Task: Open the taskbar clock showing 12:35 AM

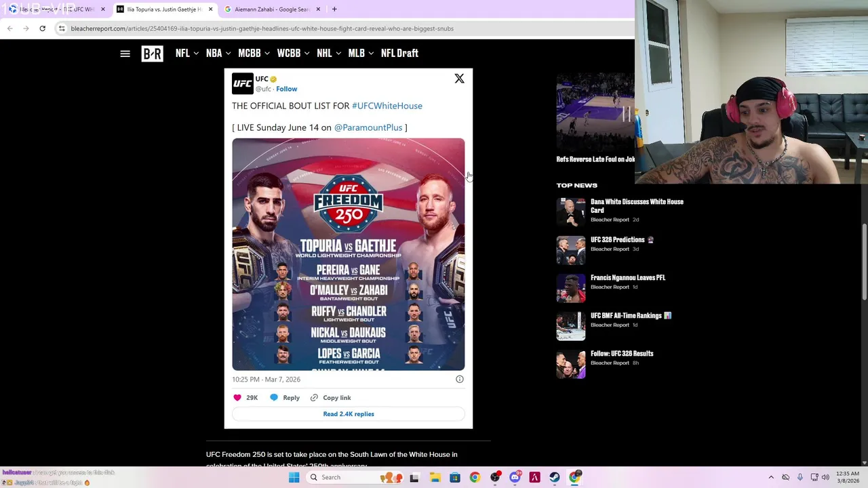Action: click(x=848, y=477)
